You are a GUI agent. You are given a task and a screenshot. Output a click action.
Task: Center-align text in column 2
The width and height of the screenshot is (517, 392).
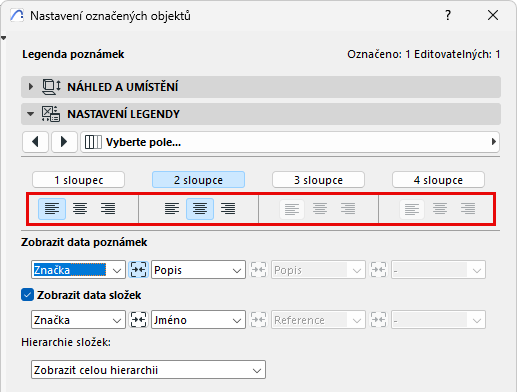coord(200,209)
